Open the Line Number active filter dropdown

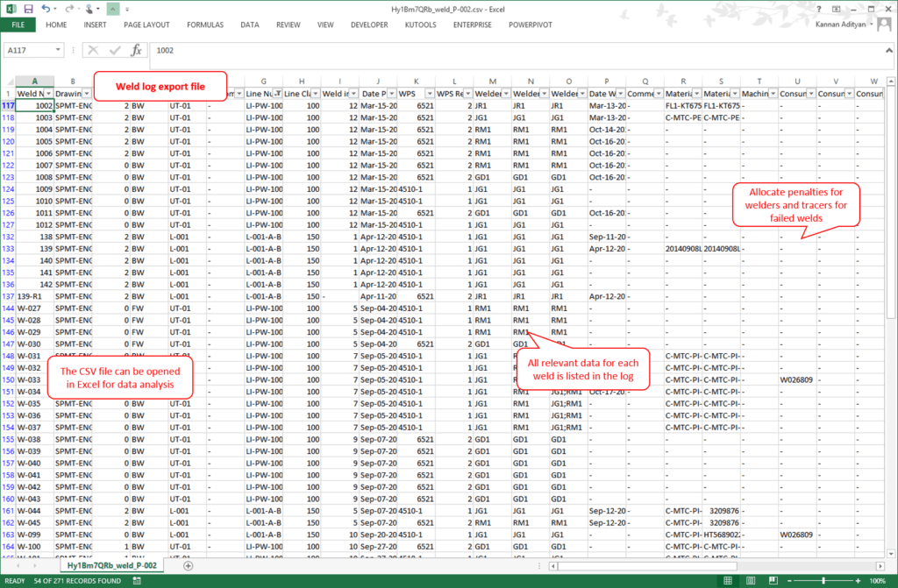[277, 93]
